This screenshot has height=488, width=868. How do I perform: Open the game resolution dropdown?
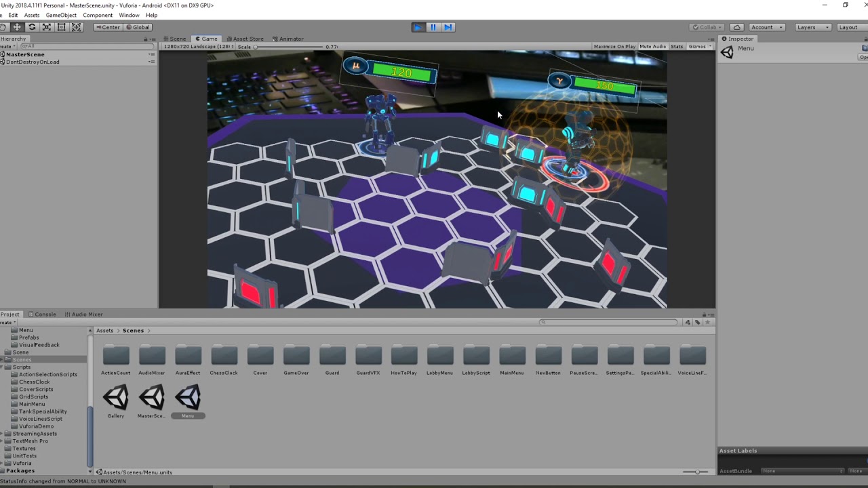tap(198, 47)
